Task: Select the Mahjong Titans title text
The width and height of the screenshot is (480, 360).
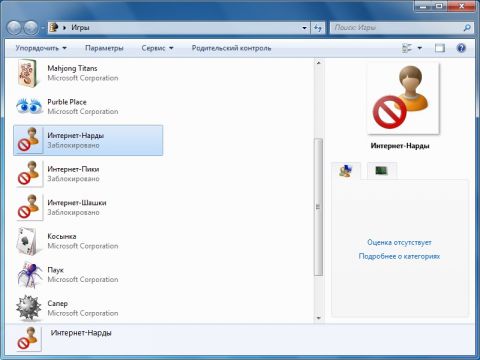Action: point(72,68)
